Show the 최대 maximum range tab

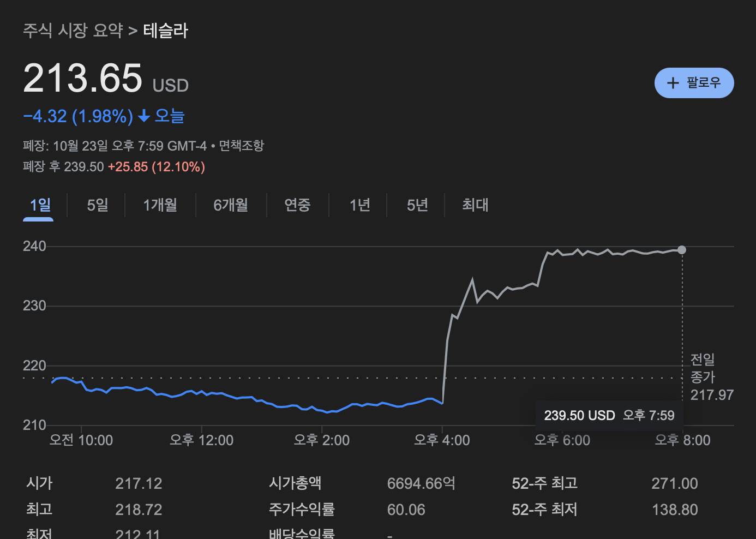tap(475, 205)
